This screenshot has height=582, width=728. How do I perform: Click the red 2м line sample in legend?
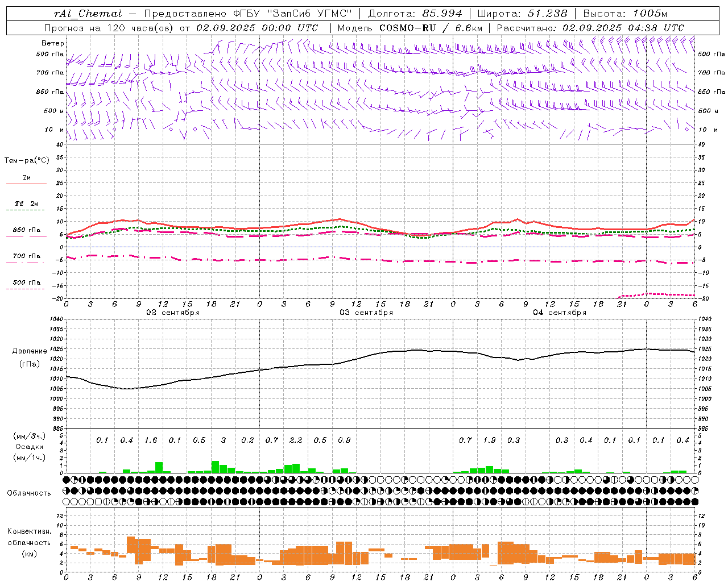pyautogui.click(x=26, y=184)
